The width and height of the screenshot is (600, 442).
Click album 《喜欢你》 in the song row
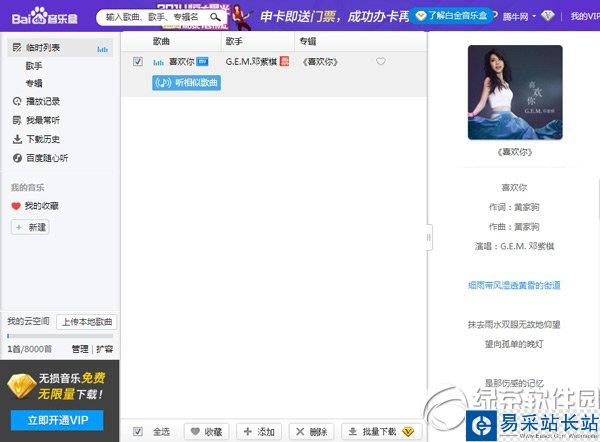click(320, 62)
